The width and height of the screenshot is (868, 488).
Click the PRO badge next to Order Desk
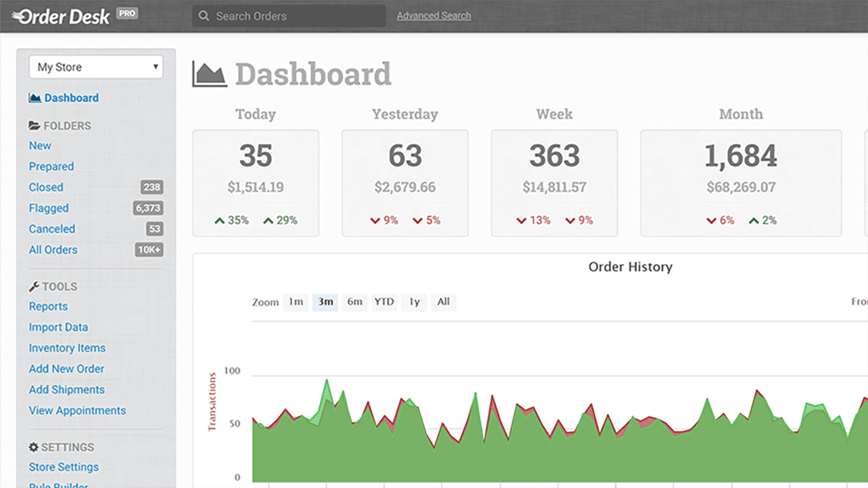[x=127, y=14]
